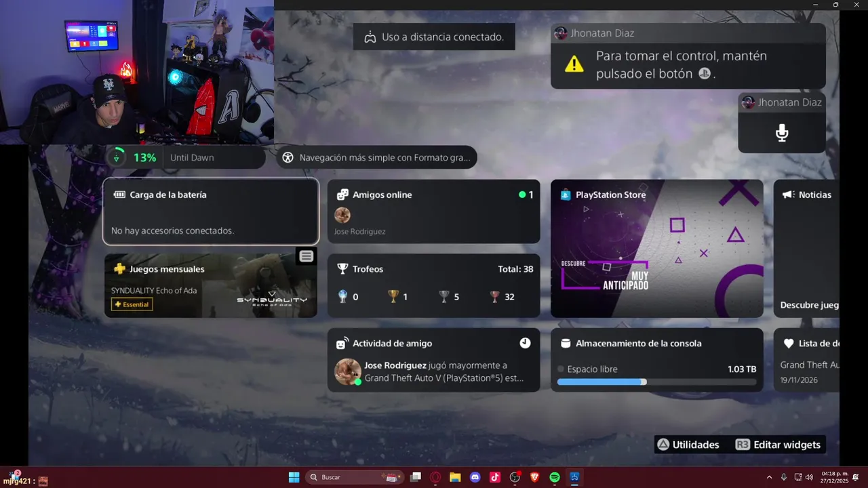Click the storage disk icon by Almacenamiento

tap(566, 344)
